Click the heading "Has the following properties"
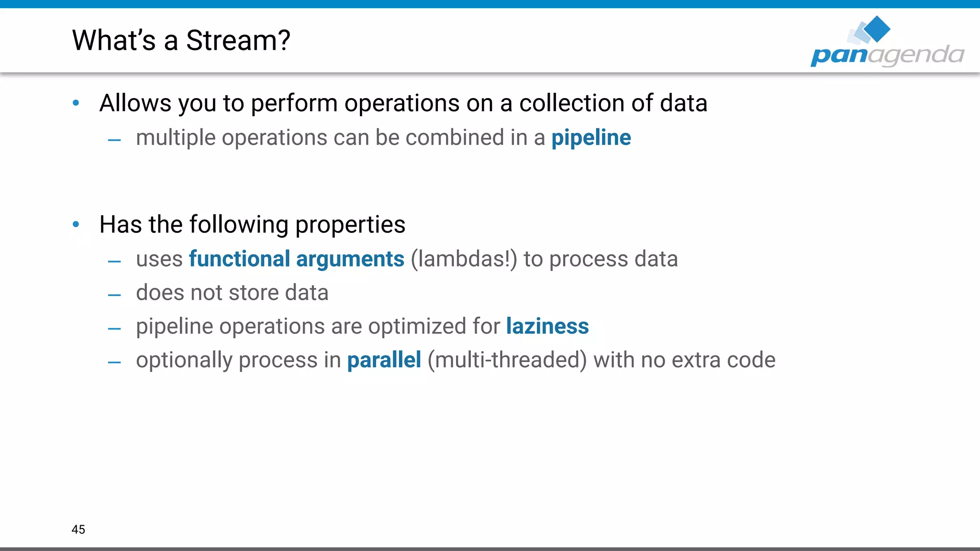This screenshot has height=551, width=980. 252,225
